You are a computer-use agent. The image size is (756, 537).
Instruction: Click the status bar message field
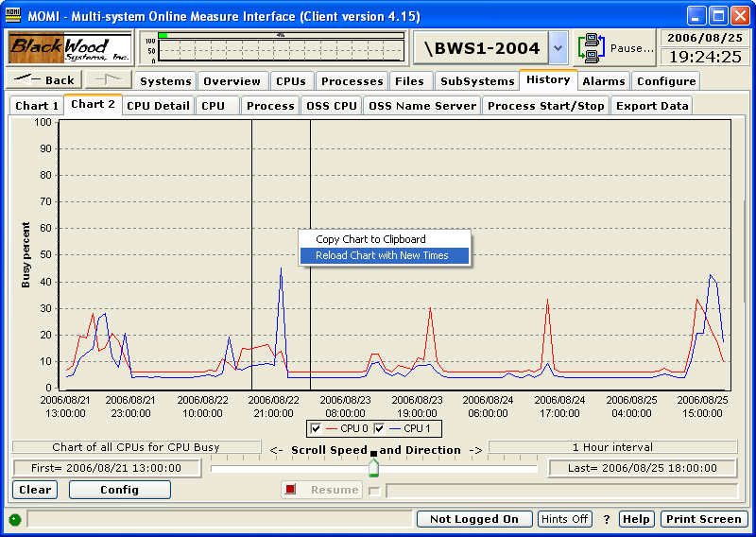tap(220, 519)
